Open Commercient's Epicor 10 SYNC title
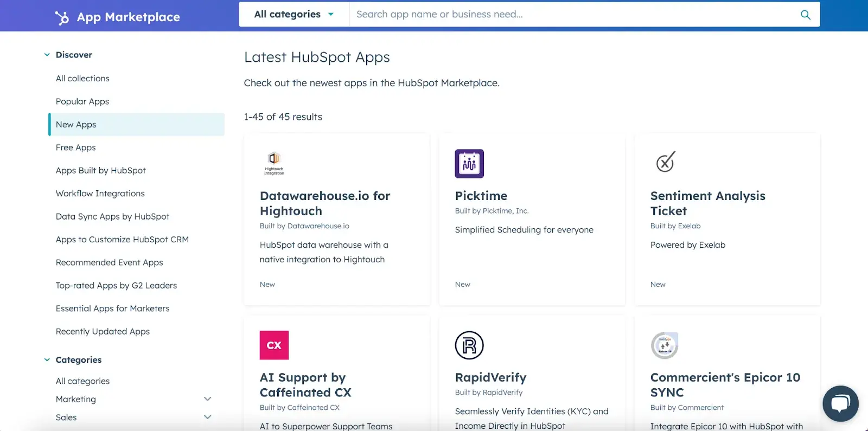The height and width of the screenshot is (431, 868). (725, 385)
